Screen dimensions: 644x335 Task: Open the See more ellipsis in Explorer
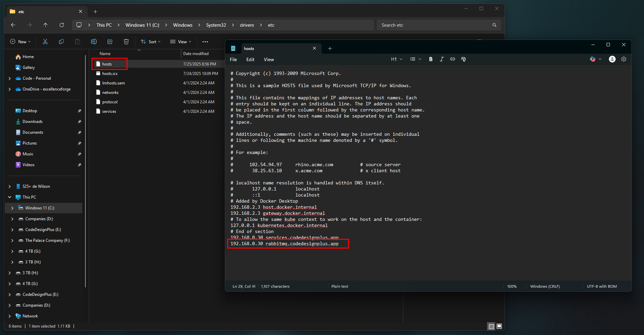[205, 42]
